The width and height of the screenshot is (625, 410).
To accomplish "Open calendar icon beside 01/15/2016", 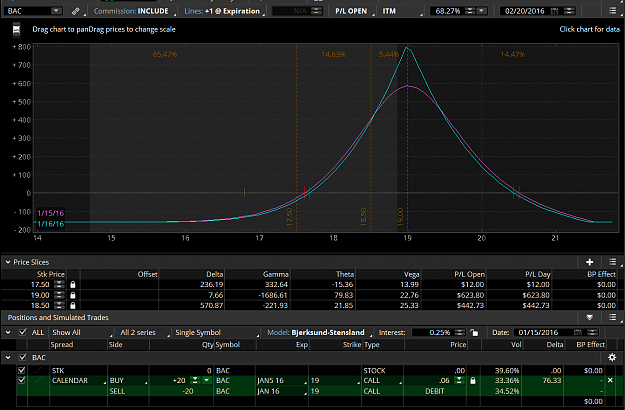I will tap(578, 332).
